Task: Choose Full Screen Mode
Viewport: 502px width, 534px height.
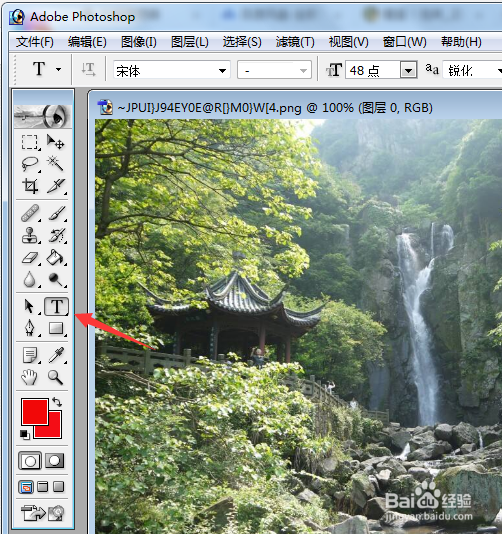Action: pos(59,487)
